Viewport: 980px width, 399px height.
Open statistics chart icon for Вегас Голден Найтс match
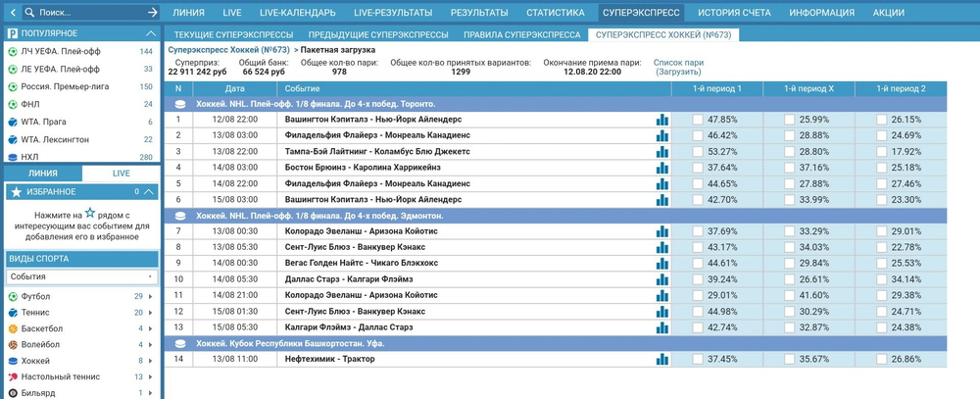pos(661,264)
